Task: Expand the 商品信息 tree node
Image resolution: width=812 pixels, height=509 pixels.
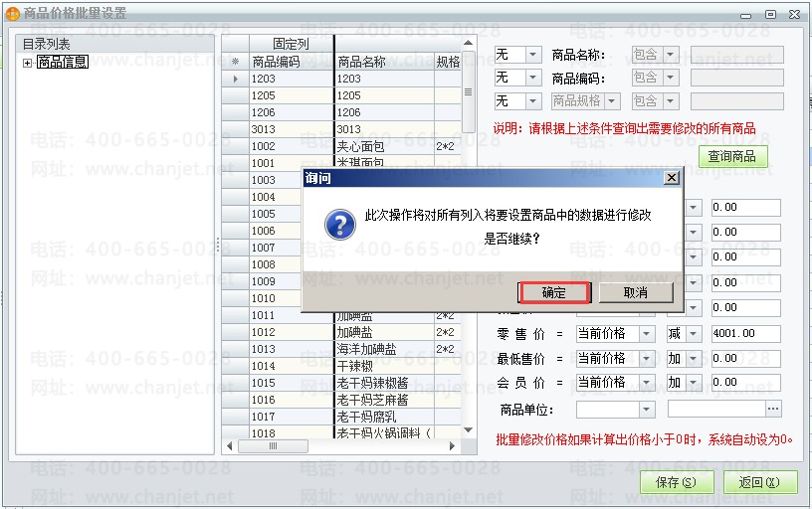Action: click(x=27, y=63)
